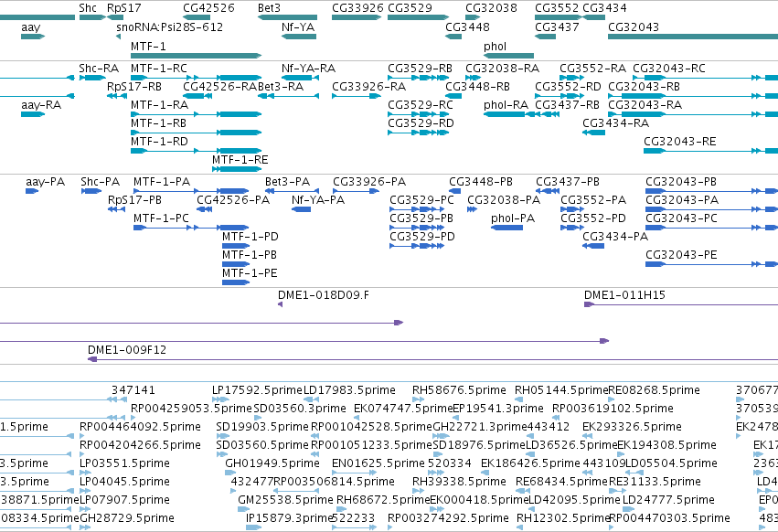This screenshot has height=532, width=778.
Task: Click EST LD17983.5prime
Action: (x=311, y=399)
